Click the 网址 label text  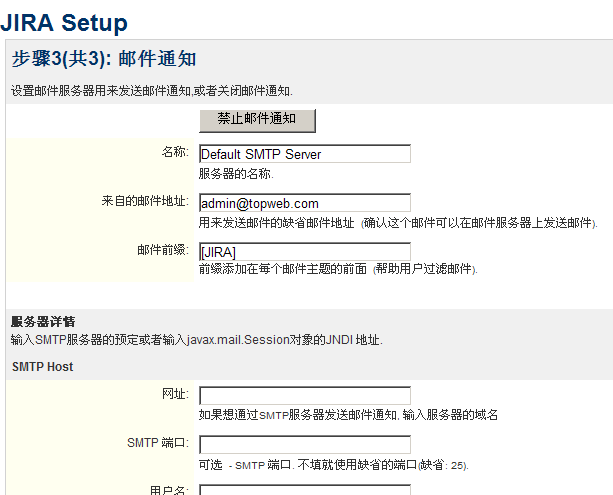coord(175,394)
